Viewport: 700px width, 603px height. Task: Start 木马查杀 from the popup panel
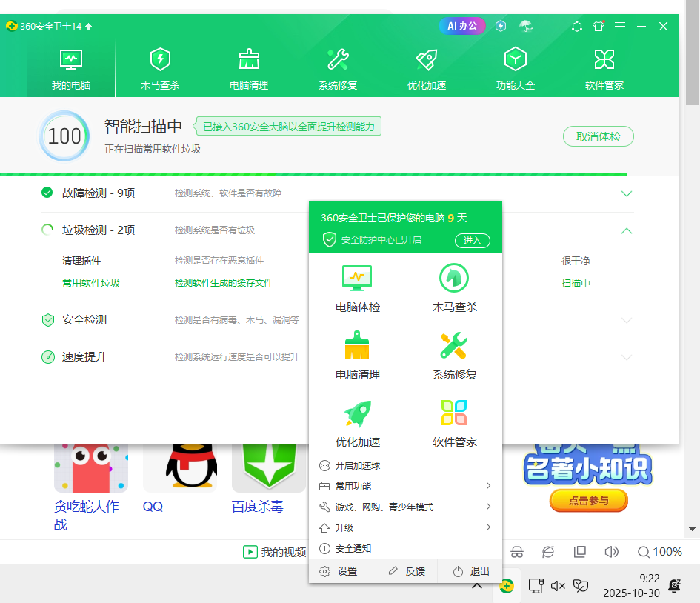[x=454, y=287]
